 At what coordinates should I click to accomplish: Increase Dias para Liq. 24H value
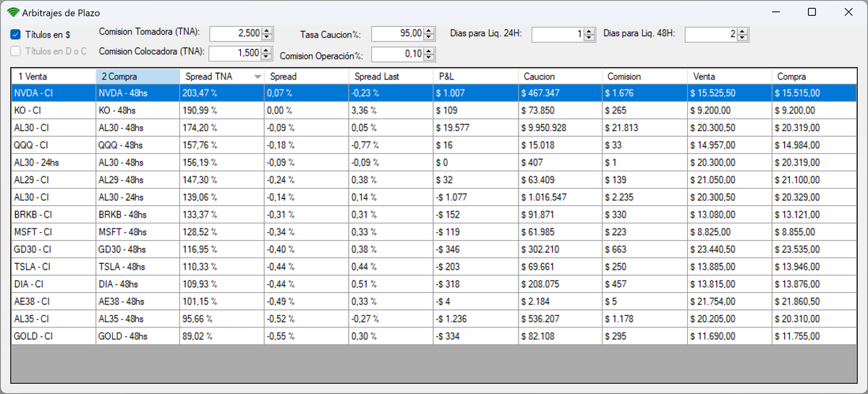coord(589,30)
